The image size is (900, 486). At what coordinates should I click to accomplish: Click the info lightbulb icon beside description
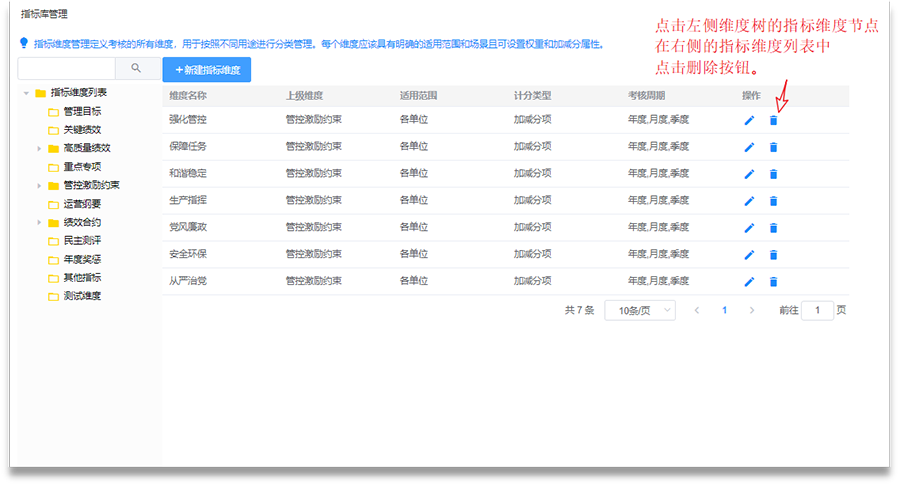pos(24,44)
